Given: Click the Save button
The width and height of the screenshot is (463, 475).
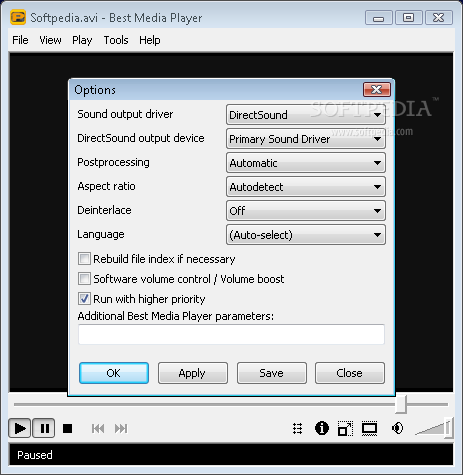Looking at the screenshot, I should (x=272, y=373).
